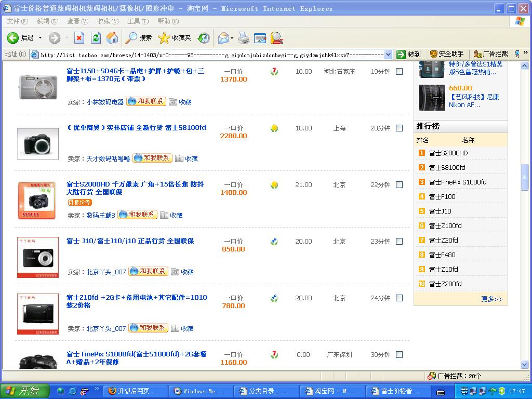Click the Stop loading toolbar icon
Image resolution: width=532 pixels, height=399 pixels.
(79, 38)
